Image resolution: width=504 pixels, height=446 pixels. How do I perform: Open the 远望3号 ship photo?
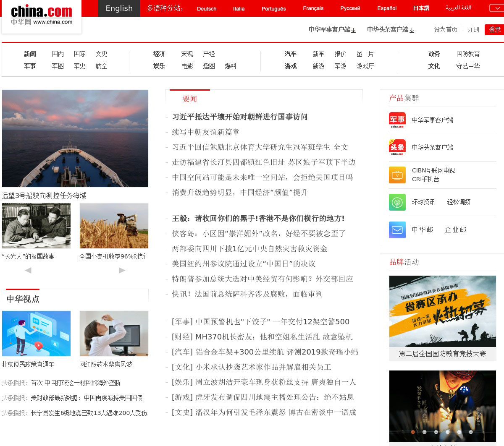pos(75,138)
